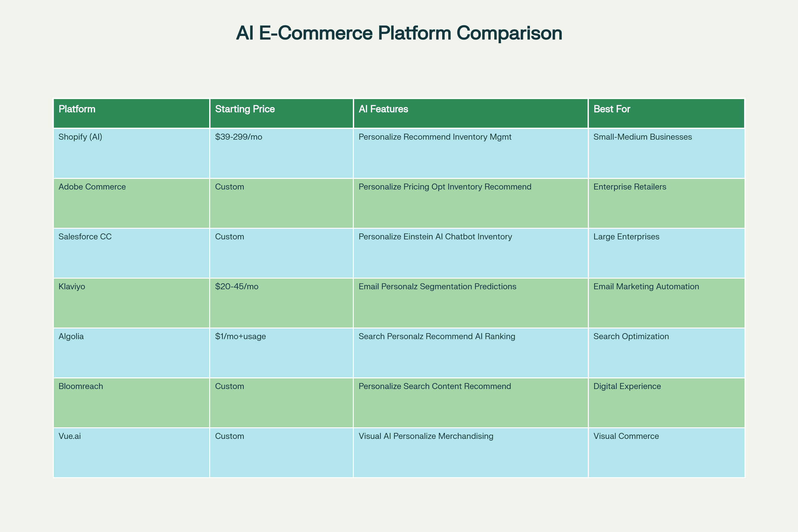
Task: Click the 'Digital Experience' cell
Action: point(666,403)
